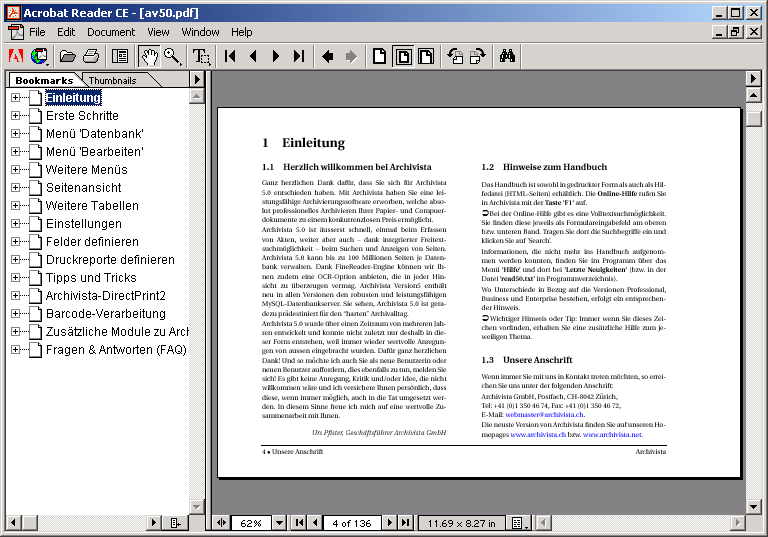Open the page layout status bar menu
The height and width of the screenshot is (537, 768).
(x=519, y=523)
